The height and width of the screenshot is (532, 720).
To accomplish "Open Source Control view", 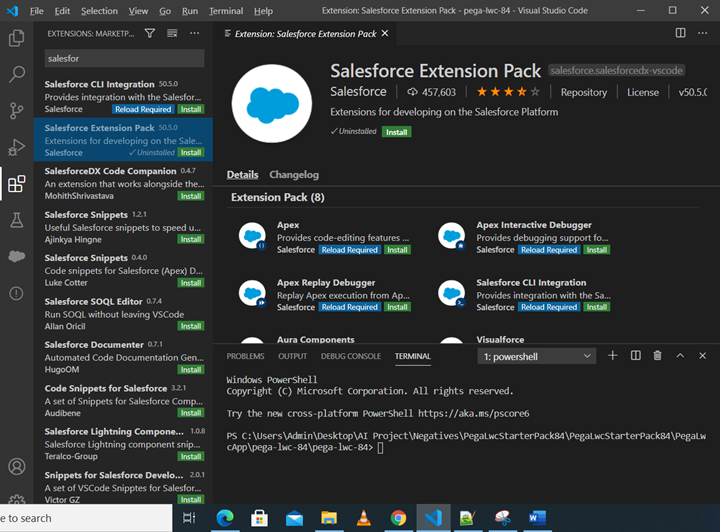I will coord(17,111).
